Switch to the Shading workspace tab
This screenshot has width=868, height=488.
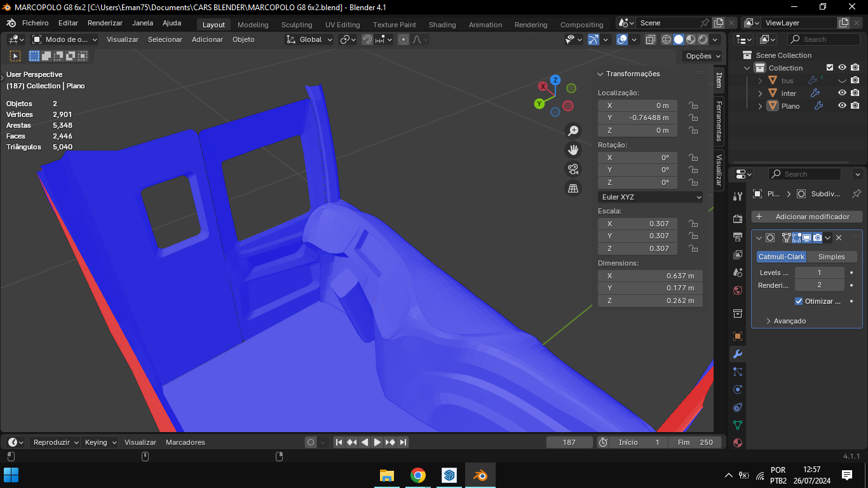pos(442,25)
